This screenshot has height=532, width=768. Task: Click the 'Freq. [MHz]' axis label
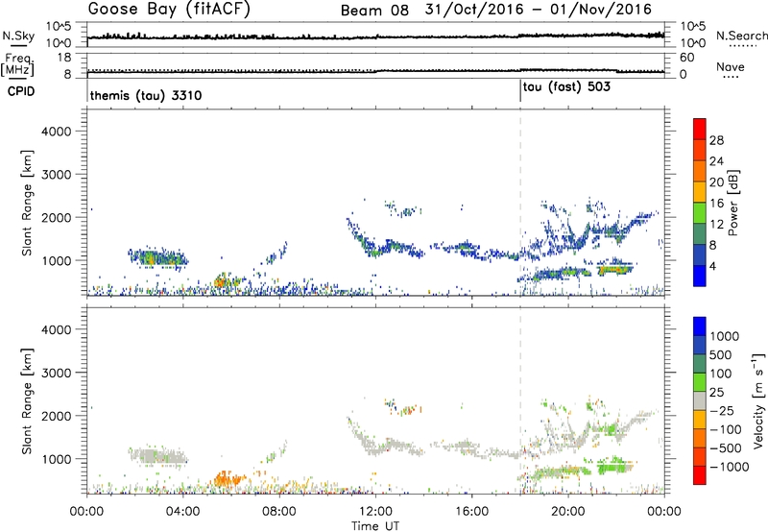point(17,64)
